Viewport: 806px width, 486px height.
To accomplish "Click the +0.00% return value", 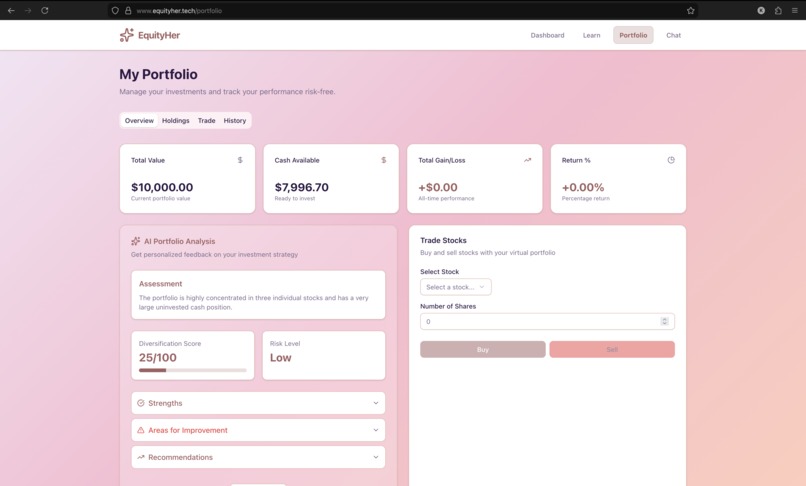I will (x=583, y=187).
